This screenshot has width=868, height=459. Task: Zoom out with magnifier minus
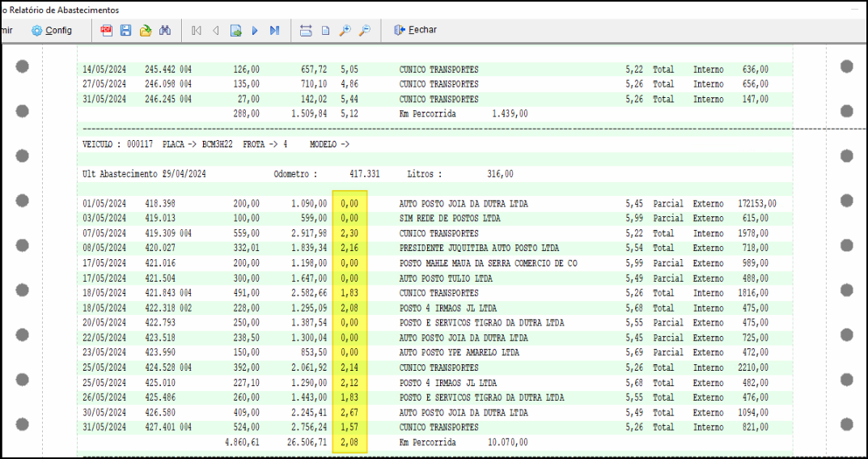point(364,31)
